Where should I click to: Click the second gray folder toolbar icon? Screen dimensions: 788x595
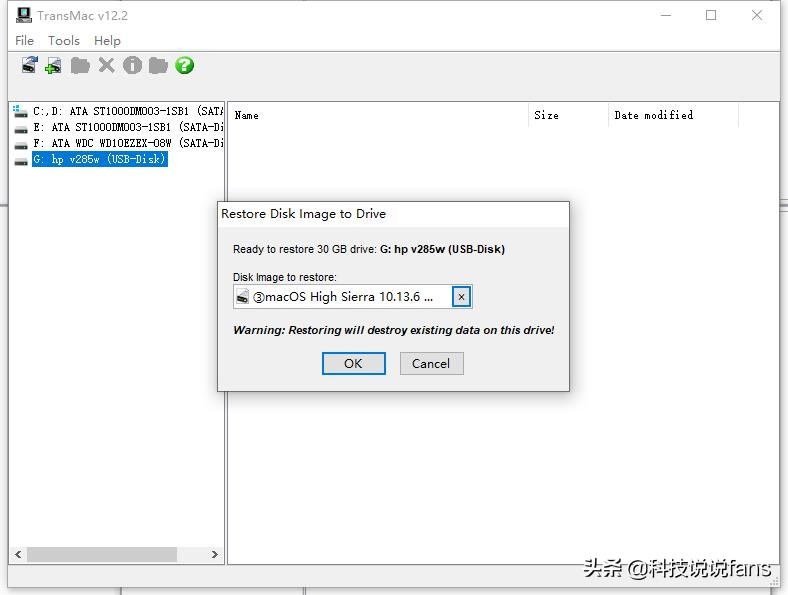click(x=158, y=65)
